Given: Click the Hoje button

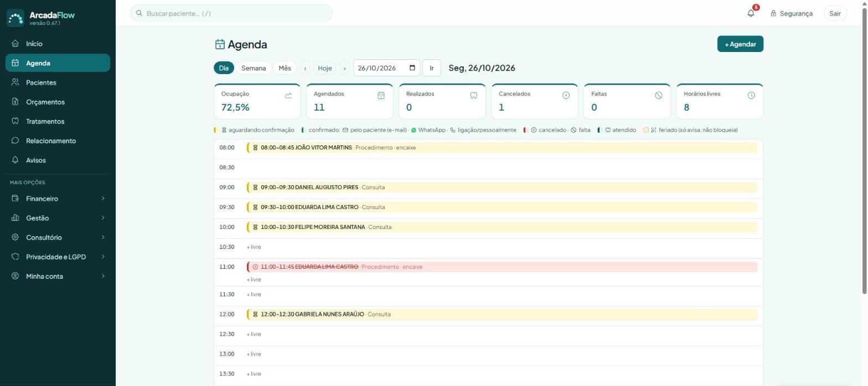Looking at the screenshot, I should point(325,68).
